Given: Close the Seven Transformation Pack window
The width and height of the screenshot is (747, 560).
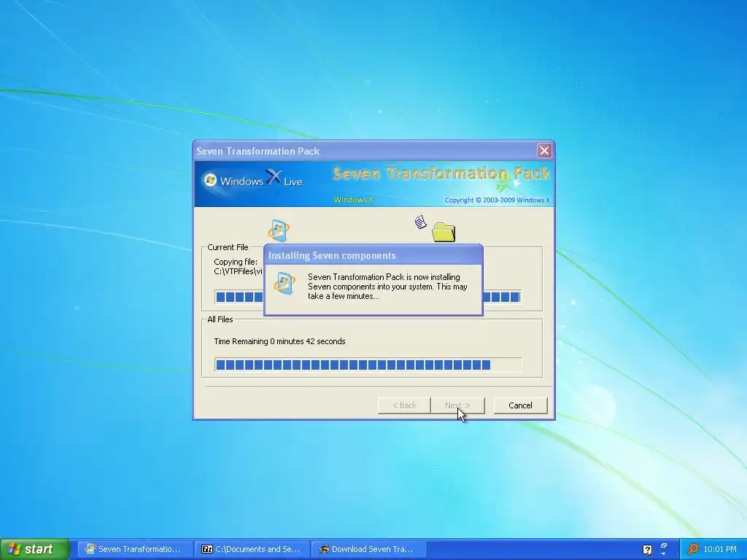Looking at the screenshot, I should [x=544, y=151].
